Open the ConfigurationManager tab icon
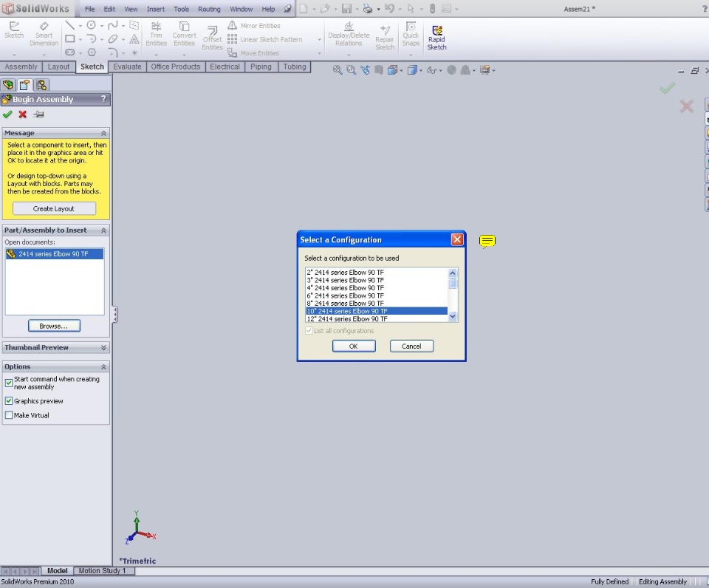709x588 pixels. 41,85
